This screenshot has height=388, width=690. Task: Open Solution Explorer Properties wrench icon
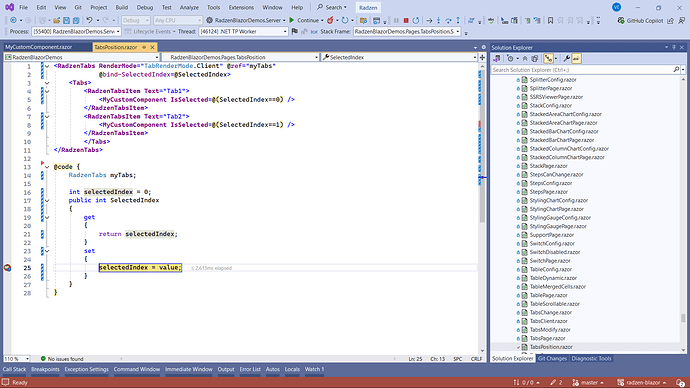pyautogui.click(x=566, y=58)
